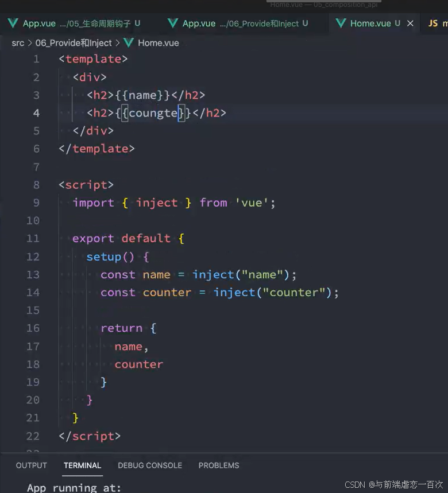Click the 06_Provide和Inject breadcrumb folder
The height and width of the screenshot is (493, 448).
pos(74,43)
